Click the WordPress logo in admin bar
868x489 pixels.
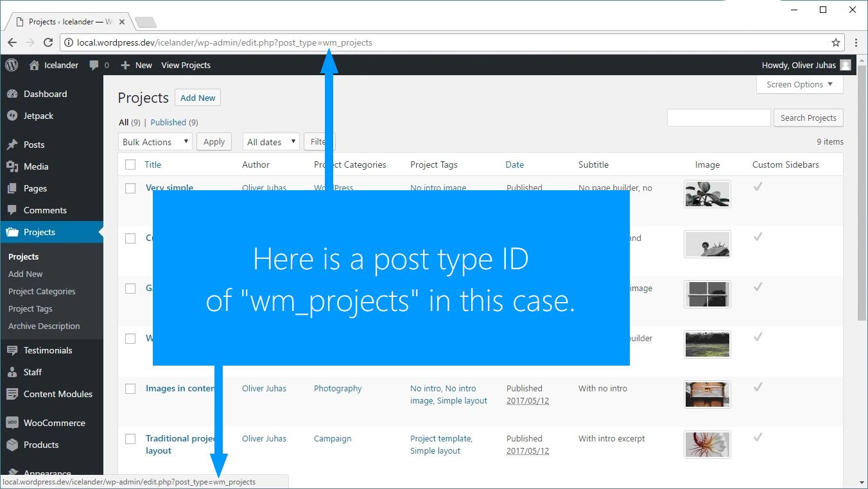[12, 65]
